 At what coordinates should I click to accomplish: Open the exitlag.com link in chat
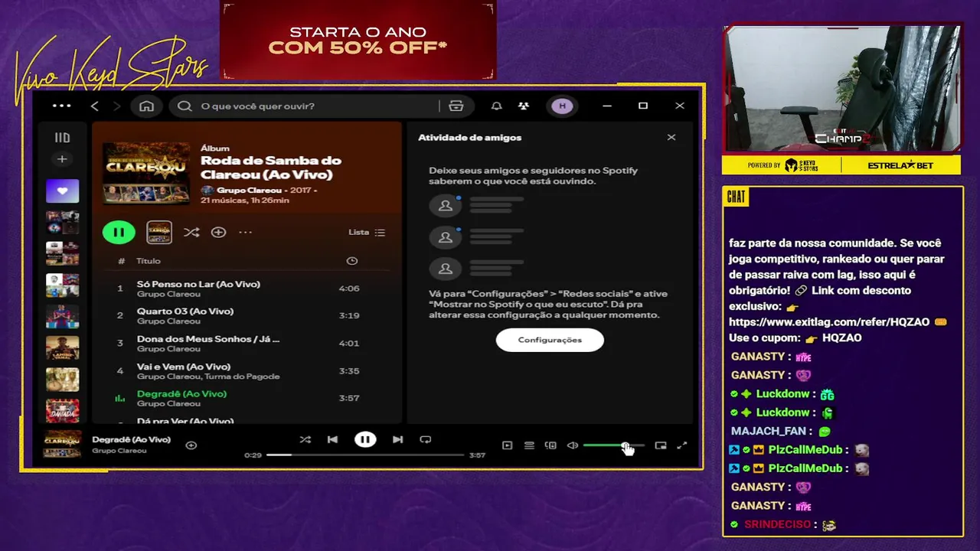pyautogui.click(x=829, y=322)
